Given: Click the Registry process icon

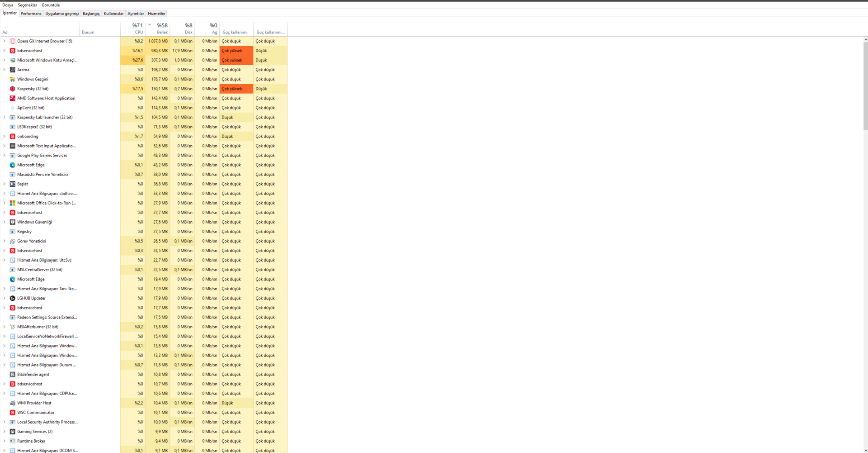Looking at the screenshot, I should pyautogui.click(x=12, y=231).
